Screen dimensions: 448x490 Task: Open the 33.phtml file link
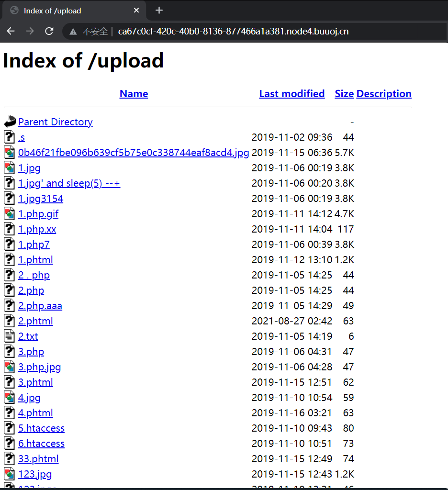[x=38, y=459]
